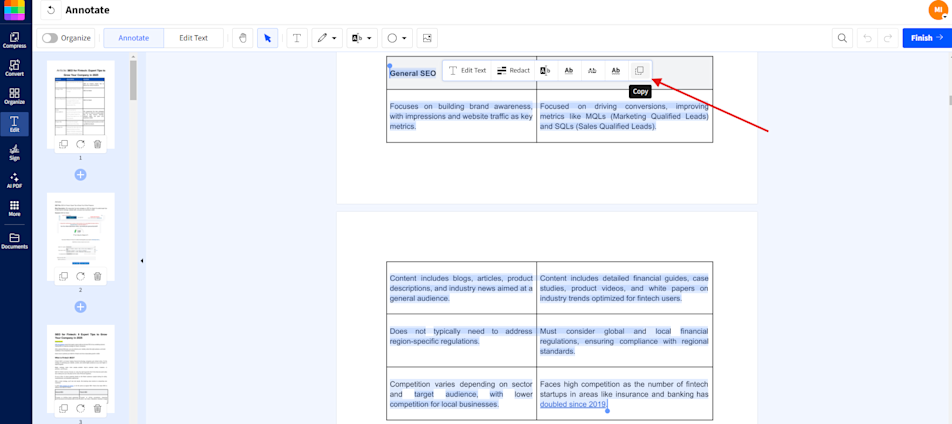Switch to the Annotate tab
This screenshot has height=424, width=952.
pos(134,38)
